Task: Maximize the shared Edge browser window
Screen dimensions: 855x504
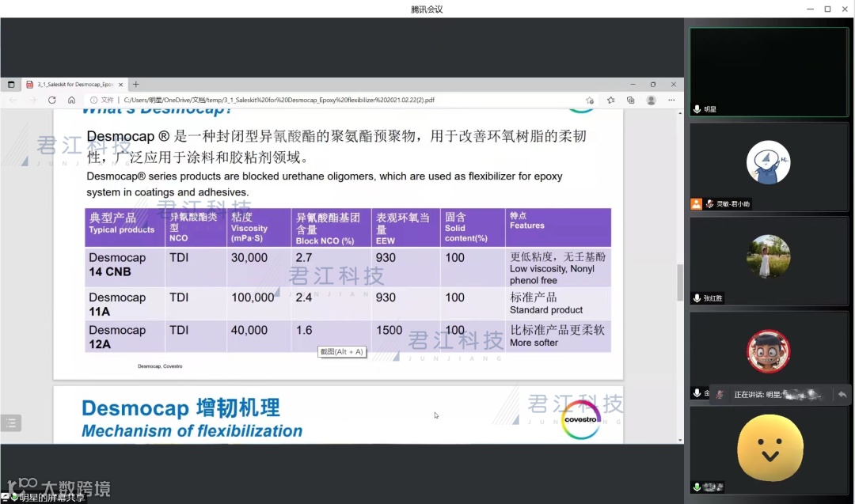Action: point(652,85)
